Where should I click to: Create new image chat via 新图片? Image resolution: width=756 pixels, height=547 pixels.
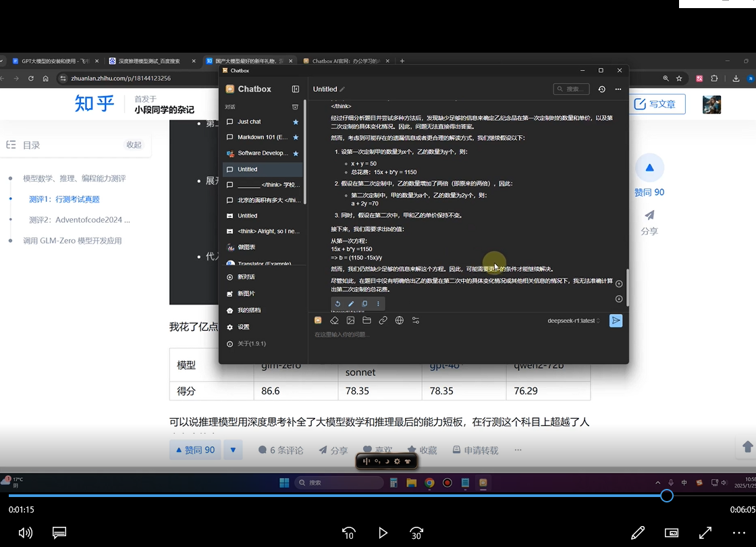263,293
